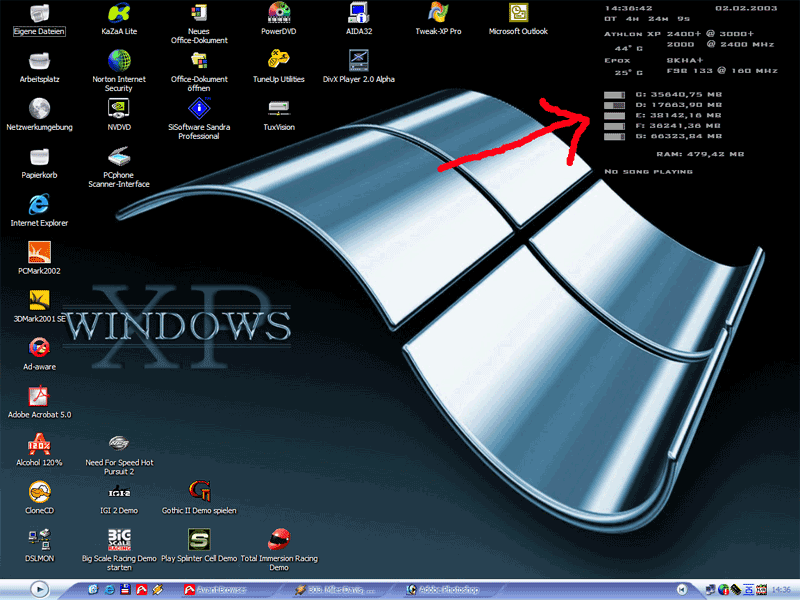Select the Total Immersion Racing Demo icon
The image size is (800, 600).
(x=279, y=550)
